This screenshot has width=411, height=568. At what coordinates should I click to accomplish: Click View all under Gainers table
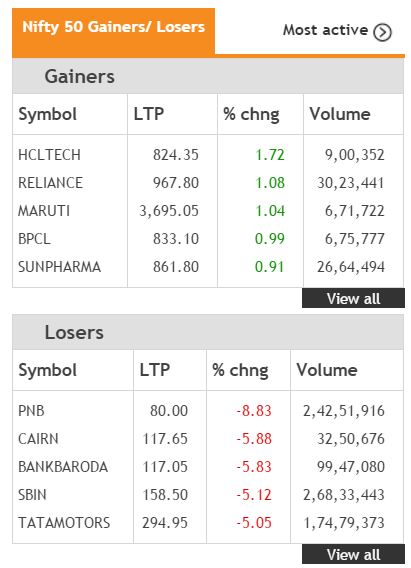coord(353,298)
